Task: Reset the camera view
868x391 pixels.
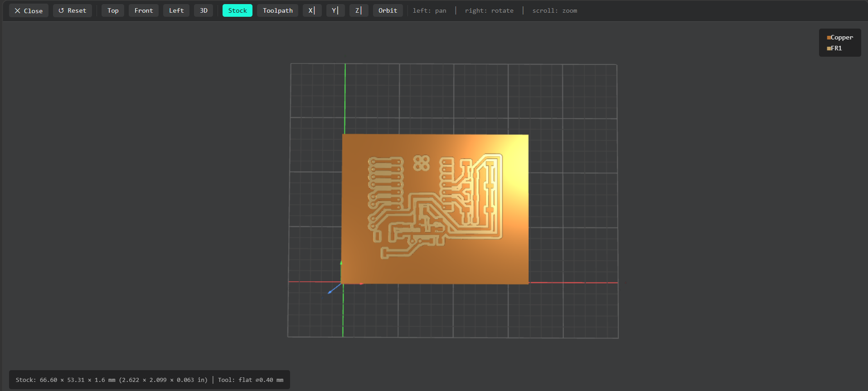Action: click(x=73, y=10)
